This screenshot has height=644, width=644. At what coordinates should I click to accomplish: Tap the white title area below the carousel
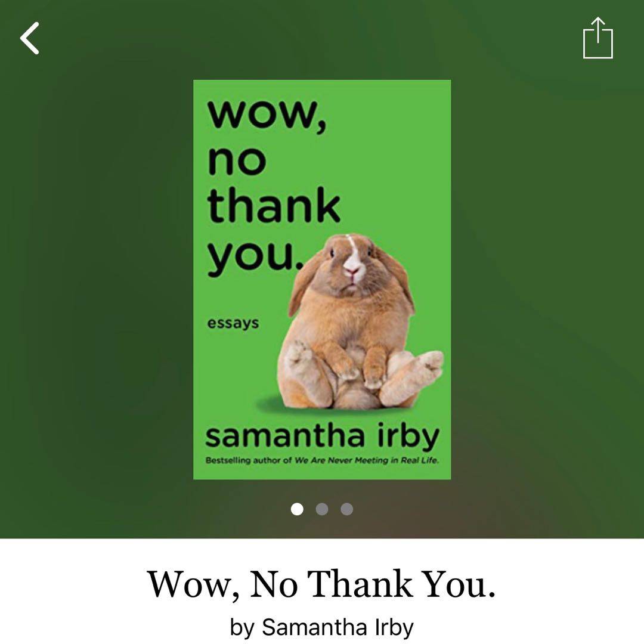(x=322, y=592)
